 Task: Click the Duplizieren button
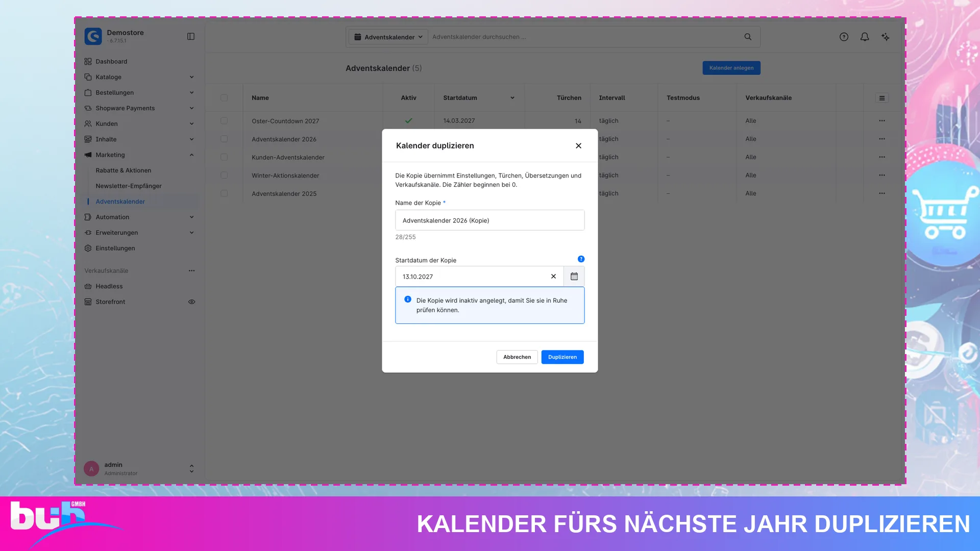tap(562, 357)
